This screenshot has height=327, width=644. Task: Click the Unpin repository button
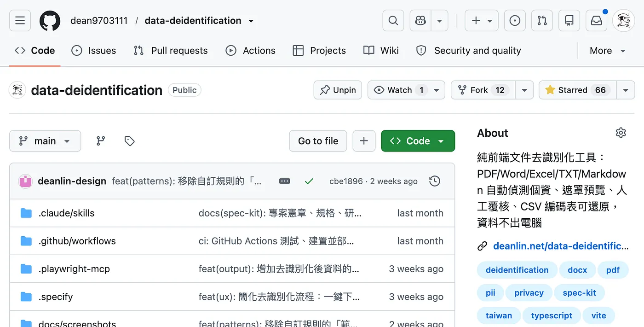tap(338, 90)
